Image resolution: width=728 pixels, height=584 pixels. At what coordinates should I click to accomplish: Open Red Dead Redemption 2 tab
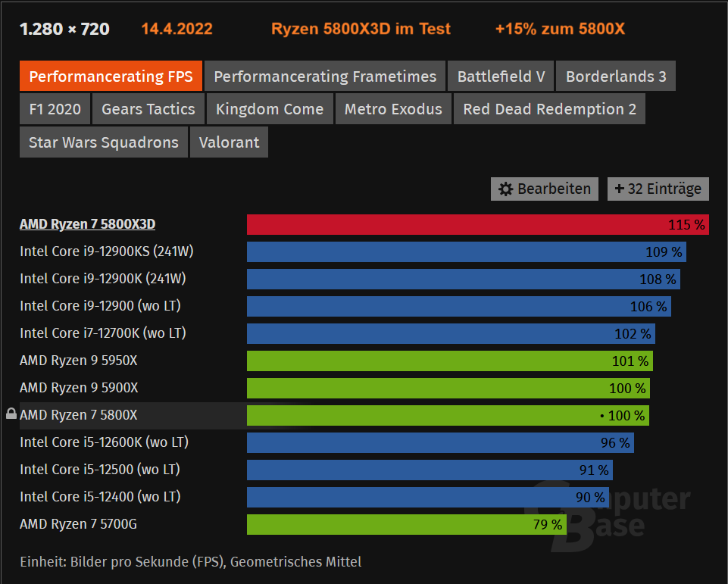tap(549, 109)
